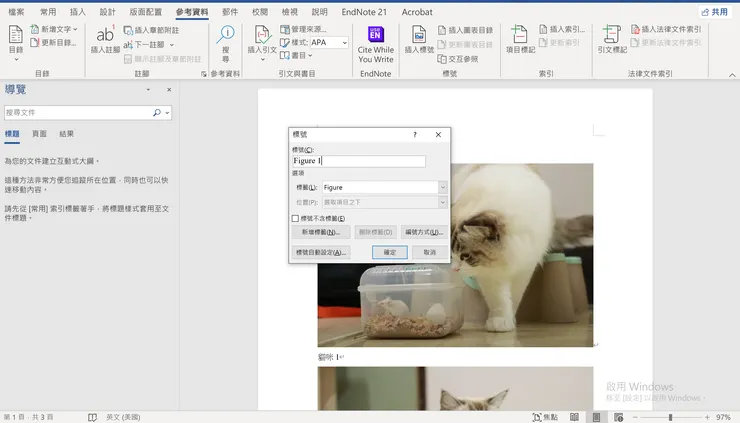Screen dimensions: 740x423
Task: Click the zoom slider handle
Action: point(670,417)
